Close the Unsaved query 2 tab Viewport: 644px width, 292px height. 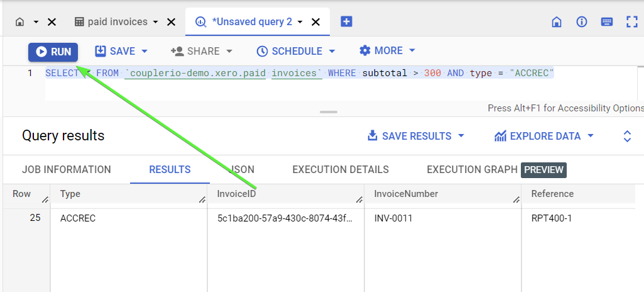pyautogui.click(x=315, y=22)
